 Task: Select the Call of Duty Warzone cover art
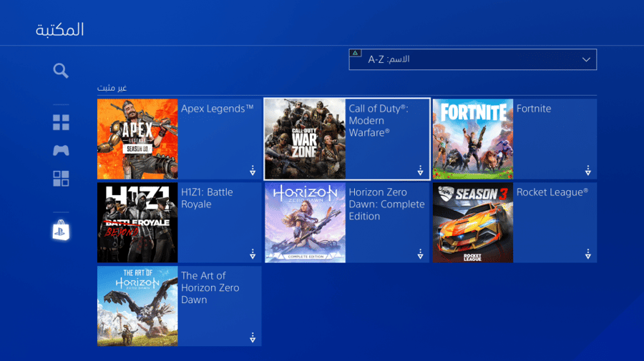(305, 139)
